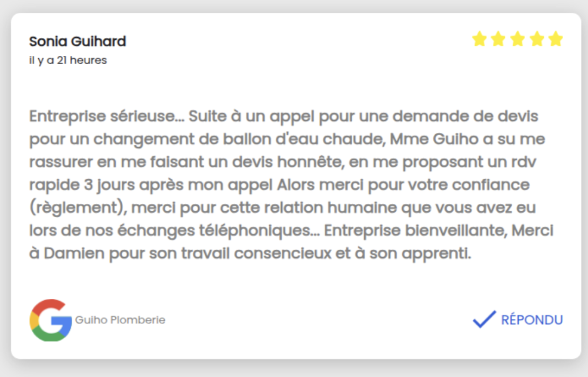Click the "il y a 21 heures" timestamp
The image size is (588, 377).
coord(68,60)
